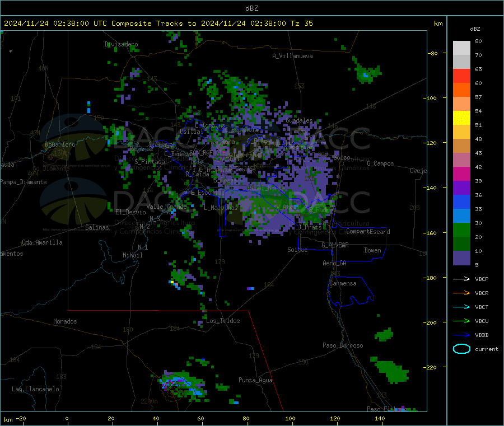Screen dimensions: 504x426
Task: Click the white VBCP track arrow in legend
Action: point(461,279)
